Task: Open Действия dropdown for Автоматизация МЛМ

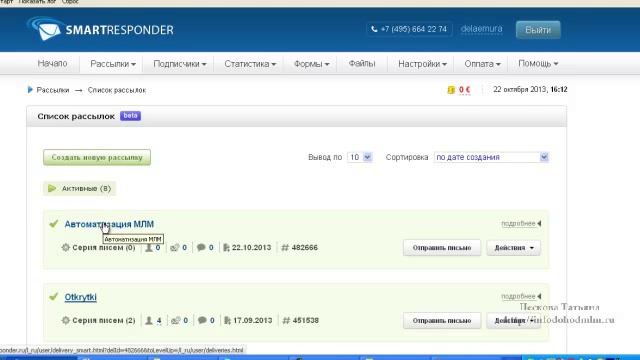Action: click(513, 248)
